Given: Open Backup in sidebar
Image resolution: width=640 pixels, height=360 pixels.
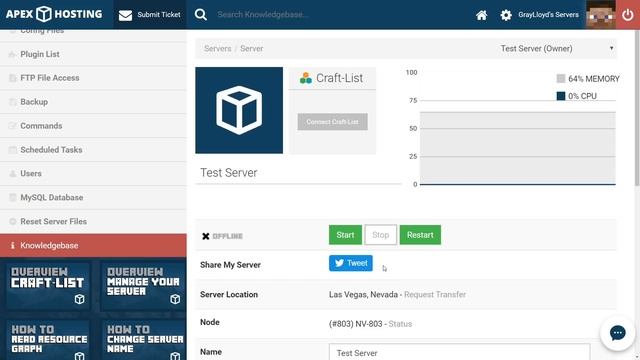Looking at the screenshot, I should pyautogui.click(x=93, y=102).
